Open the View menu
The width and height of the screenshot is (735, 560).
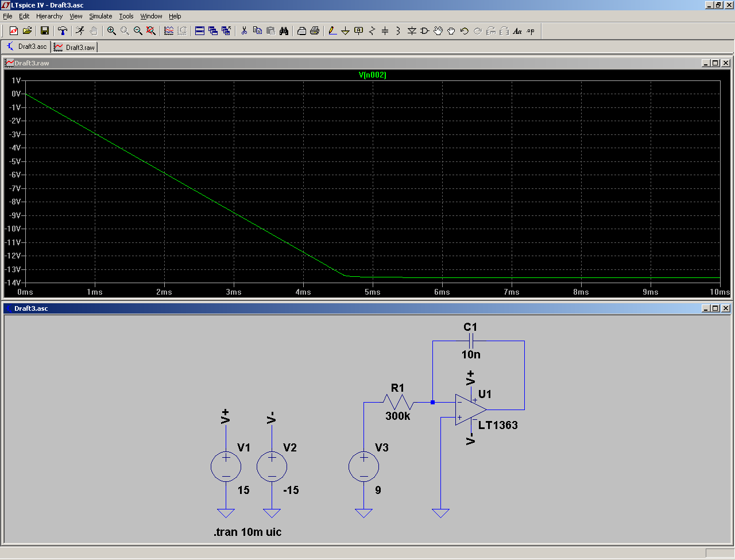[x=76, y=16]
